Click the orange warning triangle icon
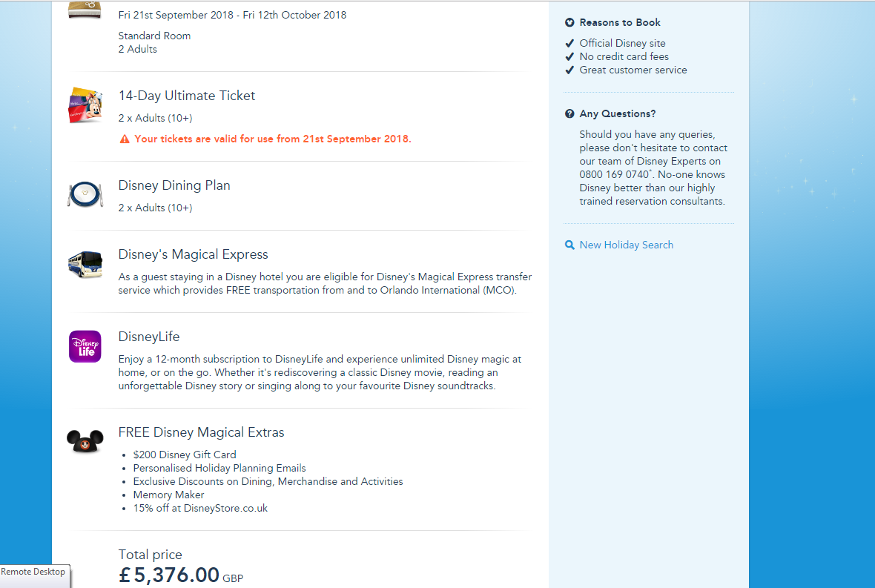 pyautogui.click(x=125, y=139)
